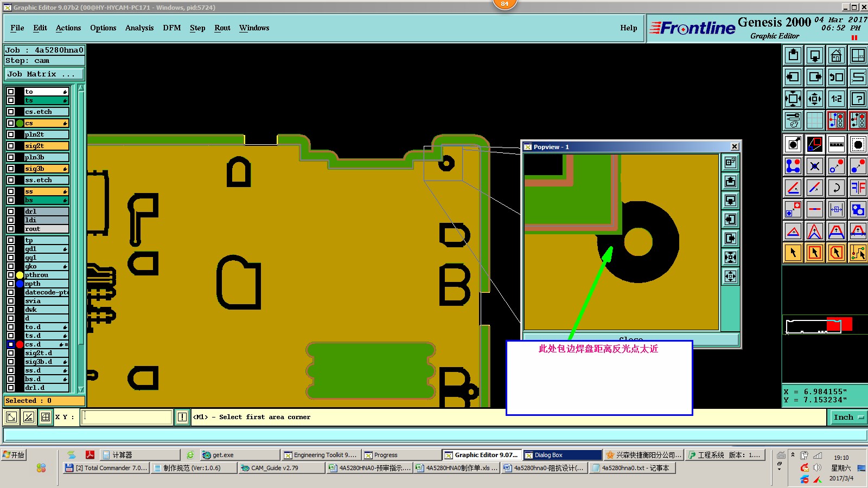Screen dimensions: 868x488
Task: Toggle checkbox for layer ss.etch
Action: (x=11, y=180)
